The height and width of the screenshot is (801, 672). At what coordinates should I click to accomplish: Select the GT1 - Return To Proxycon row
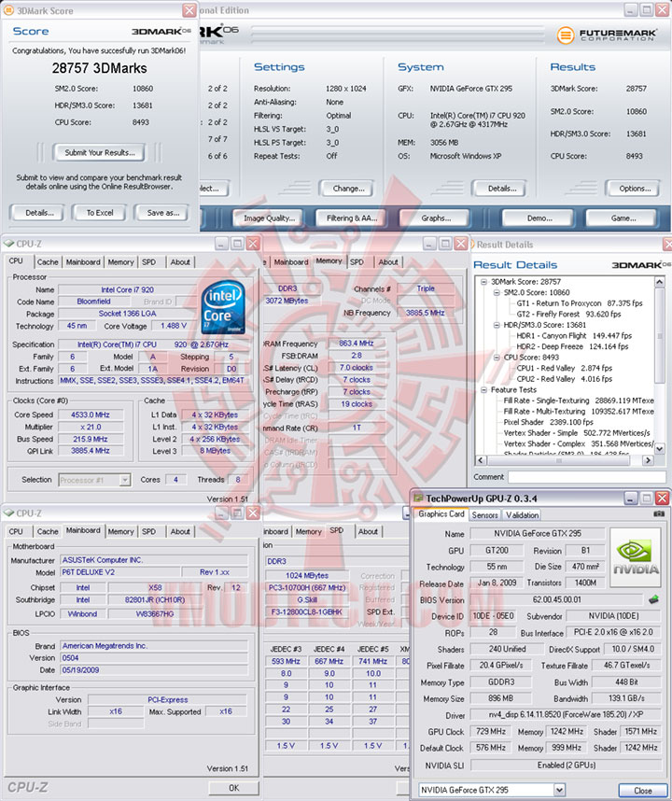pos(579,302)
